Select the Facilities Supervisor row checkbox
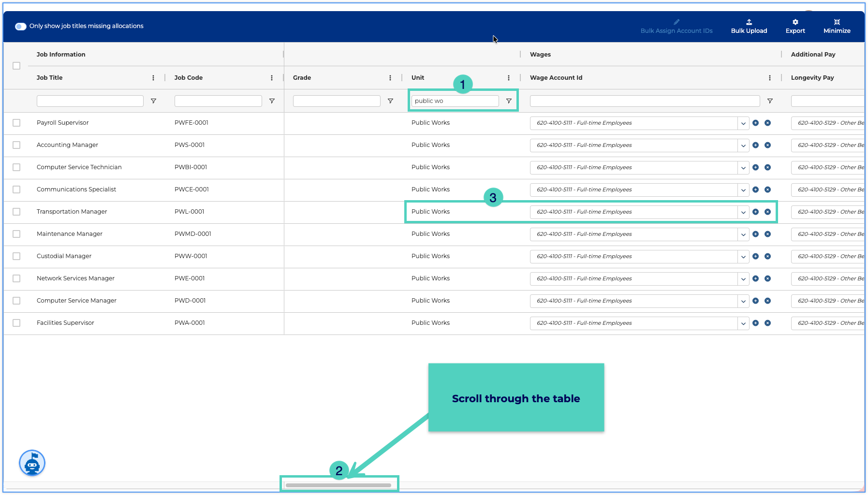 [x=16, y=323]
